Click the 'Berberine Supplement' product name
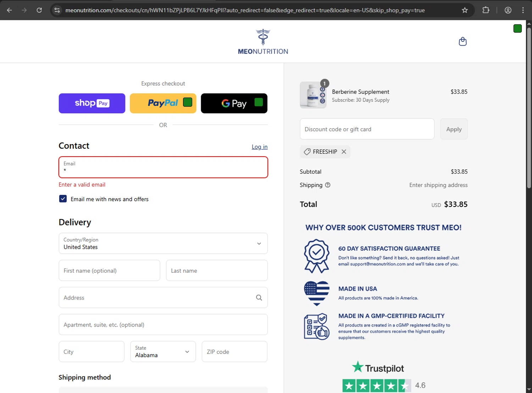Image resolution: width=532 pixels, height=393 pixels. tap(361, 92)
